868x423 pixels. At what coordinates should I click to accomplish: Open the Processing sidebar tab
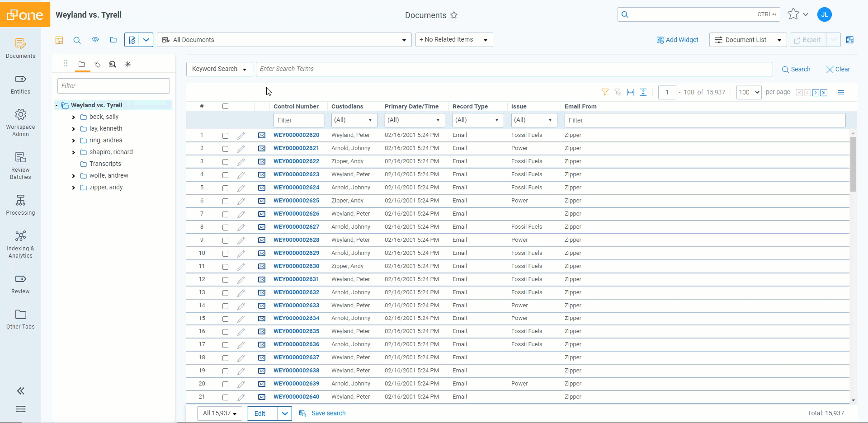tap(20, 205)
